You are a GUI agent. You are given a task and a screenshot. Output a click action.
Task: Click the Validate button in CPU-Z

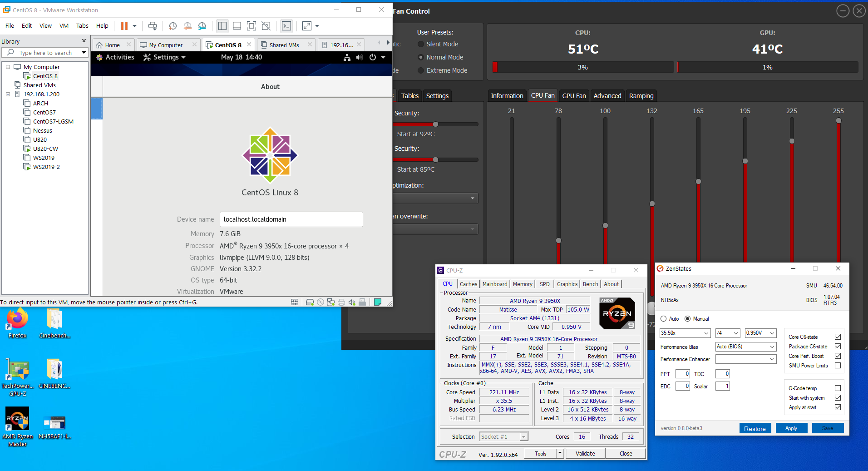pos(585,453)
